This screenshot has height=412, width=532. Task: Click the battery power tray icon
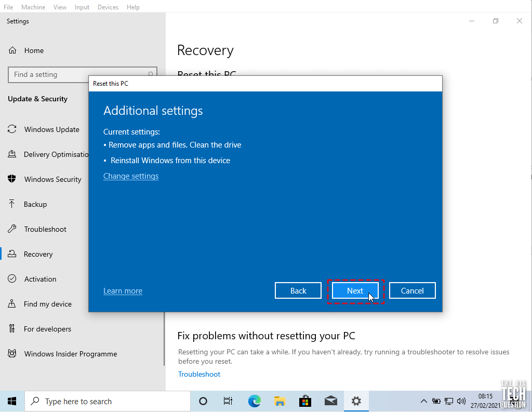point(436,401)
